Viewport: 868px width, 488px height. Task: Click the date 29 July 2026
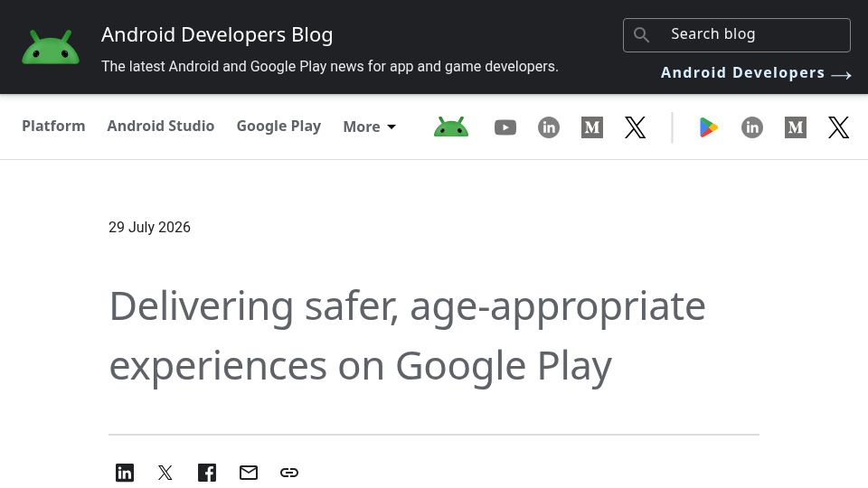(x=149, y=228)
